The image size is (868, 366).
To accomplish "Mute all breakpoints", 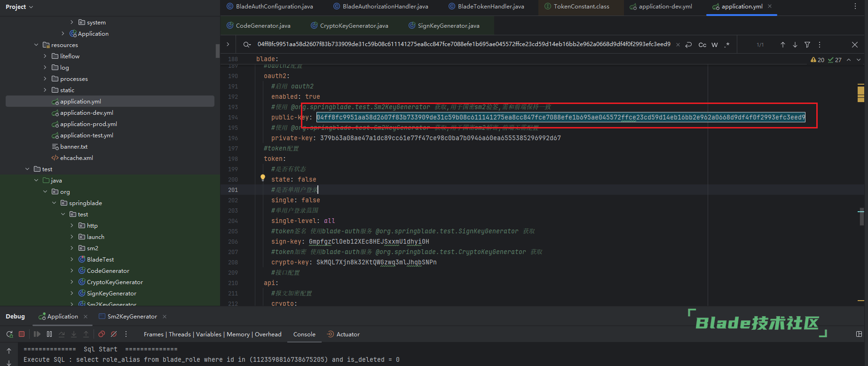I will click(114, 334).
